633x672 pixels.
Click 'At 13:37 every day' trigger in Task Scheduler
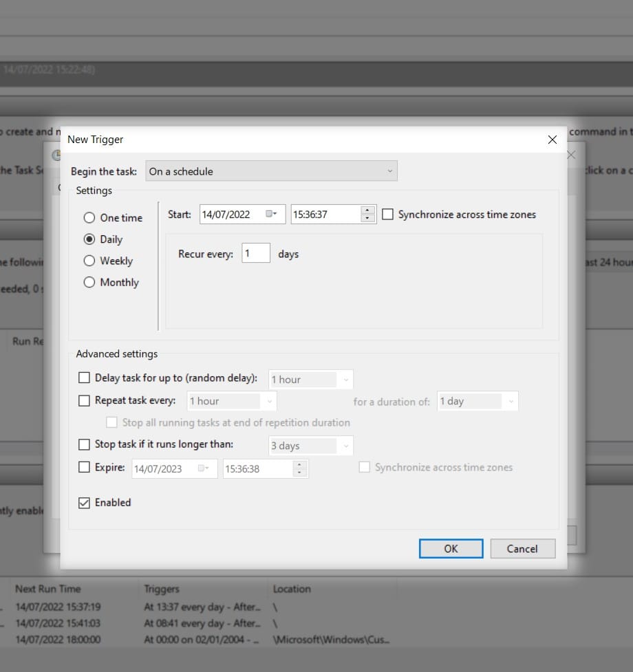(202, 607)
